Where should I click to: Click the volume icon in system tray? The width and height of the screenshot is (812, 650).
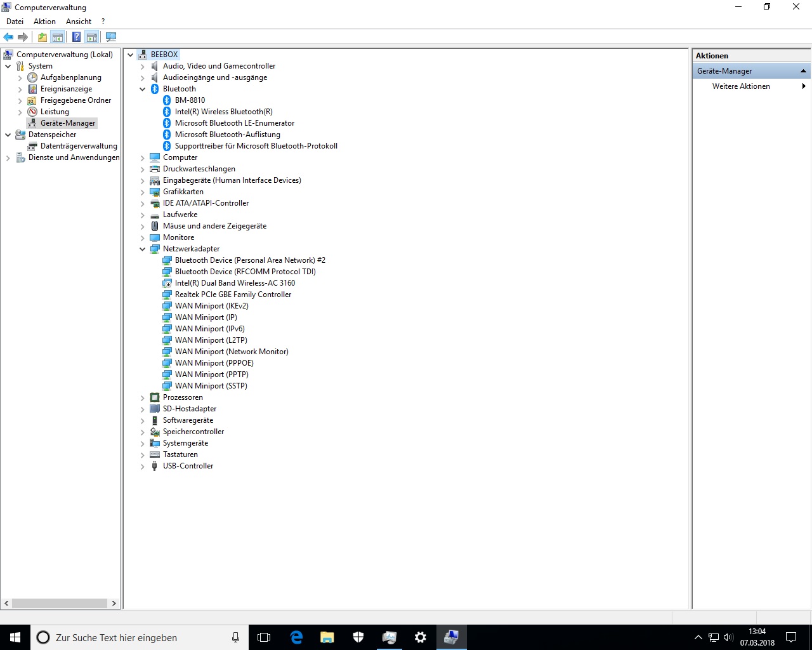click(728, 637)
